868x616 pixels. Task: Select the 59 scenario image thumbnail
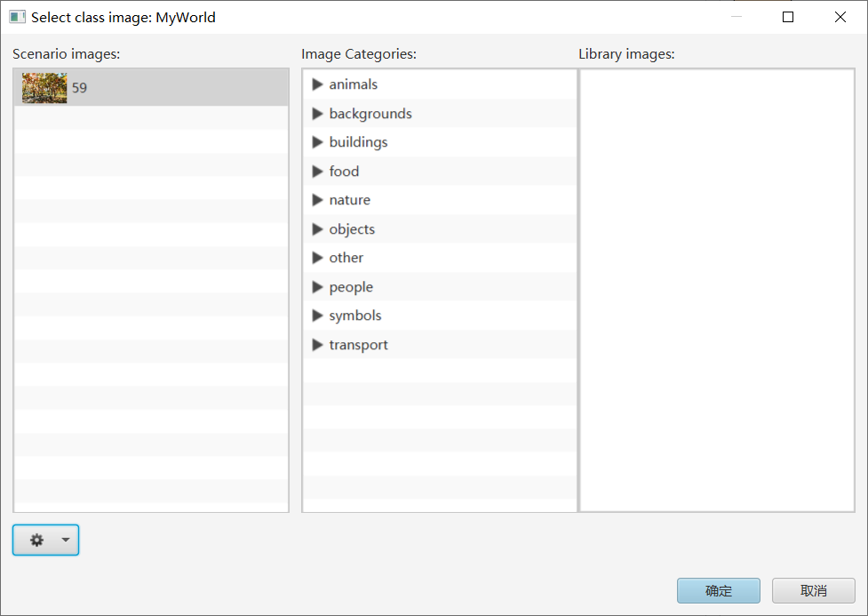44,88
